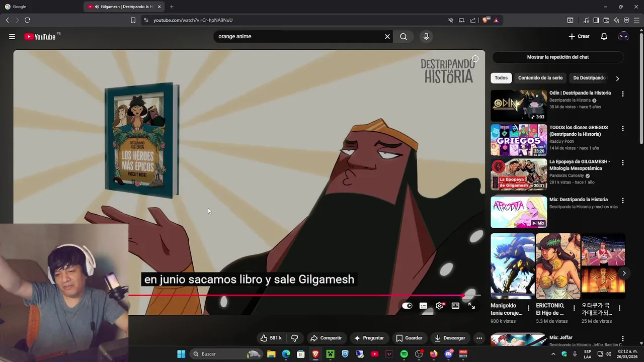
Task: Start voice search with microphone icon
Action: point(426,37)
